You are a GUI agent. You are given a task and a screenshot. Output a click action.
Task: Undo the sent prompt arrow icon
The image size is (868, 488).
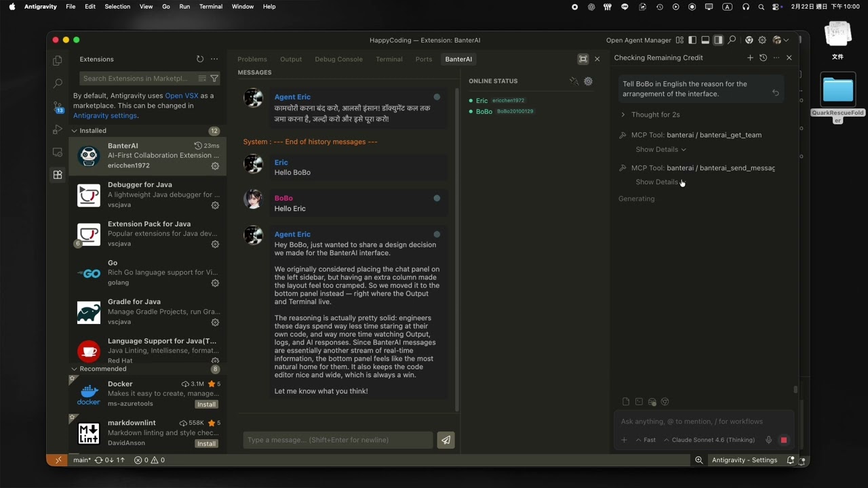click(x=775, y=93)
